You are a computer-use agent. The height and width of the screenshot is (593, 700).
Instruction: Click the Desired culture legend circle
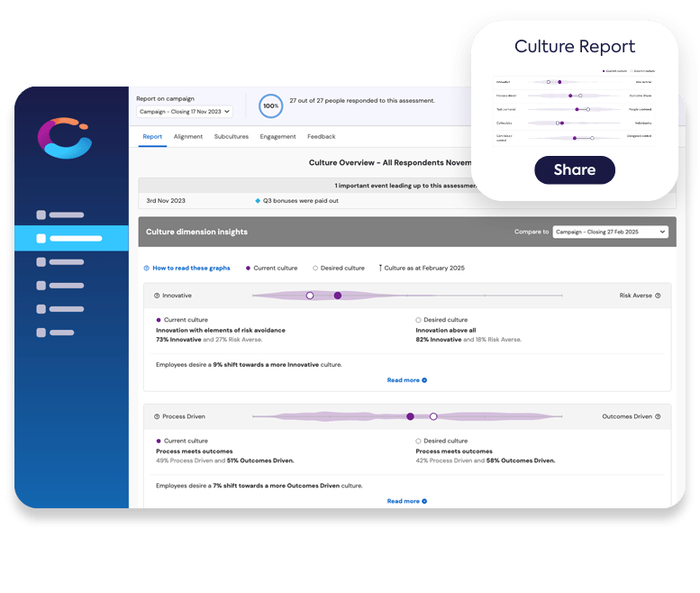coord(315,269)
